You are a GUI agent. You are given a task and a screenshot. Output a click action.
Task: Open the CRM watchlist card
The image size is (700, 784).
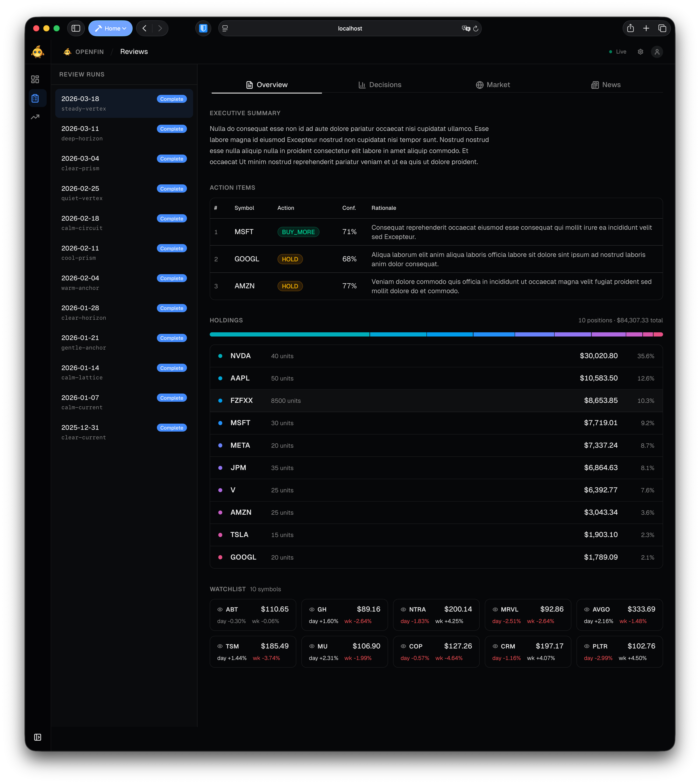click(528, 652)
